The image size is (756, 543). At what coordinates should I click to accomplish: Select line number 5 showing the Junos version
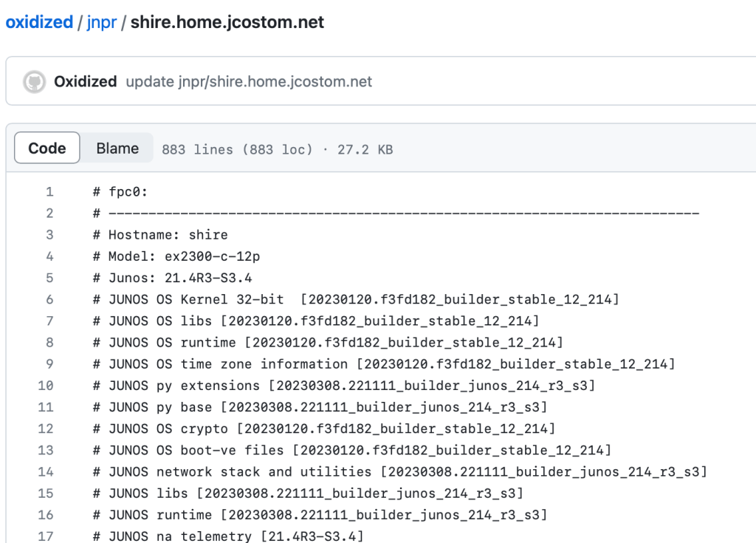[x=48, y=278]
